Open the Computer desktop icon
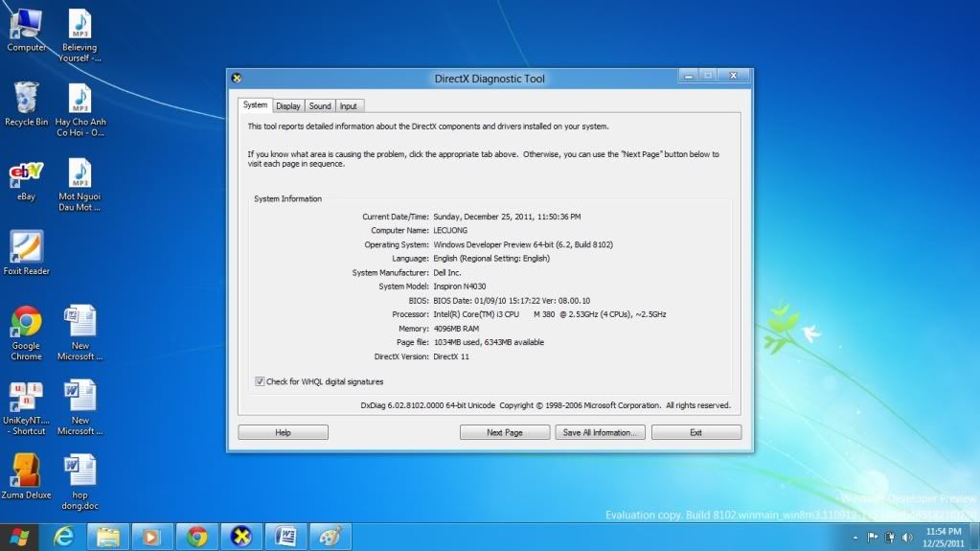This screenshot has height=551, width=980. pyautogui.click(x=26, y=28)
